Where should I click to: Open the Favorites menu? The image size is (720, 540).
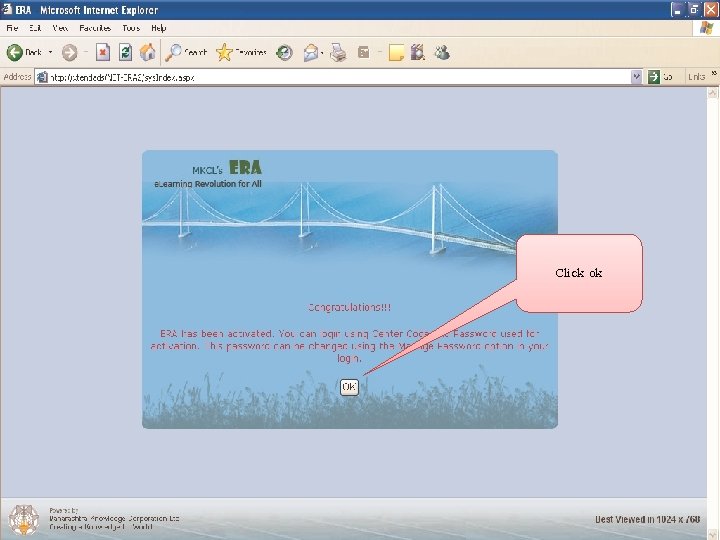pyautogui.click(x=95, y=28)
